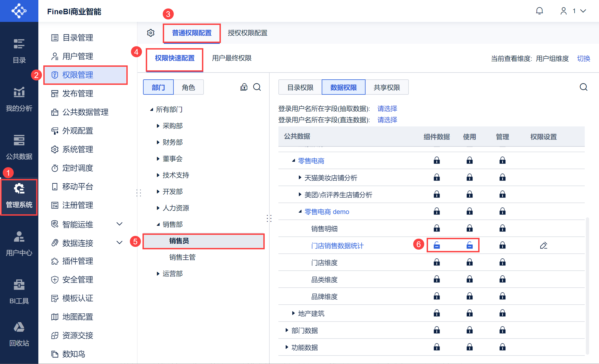Toggle 管理 lock for 零售电商 row
This screenshot has height=364, width=599.
502,160
